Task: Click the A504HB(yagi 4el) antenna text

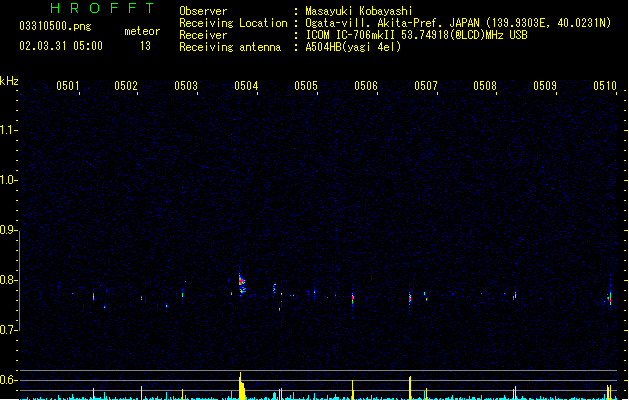Action: tap(353, 47)
